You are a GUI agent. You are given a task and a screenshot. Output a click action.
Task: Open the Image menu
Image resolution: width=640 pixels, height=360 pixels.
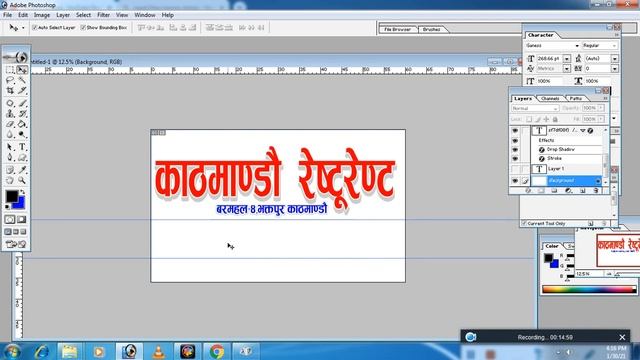tap(42, 15)
